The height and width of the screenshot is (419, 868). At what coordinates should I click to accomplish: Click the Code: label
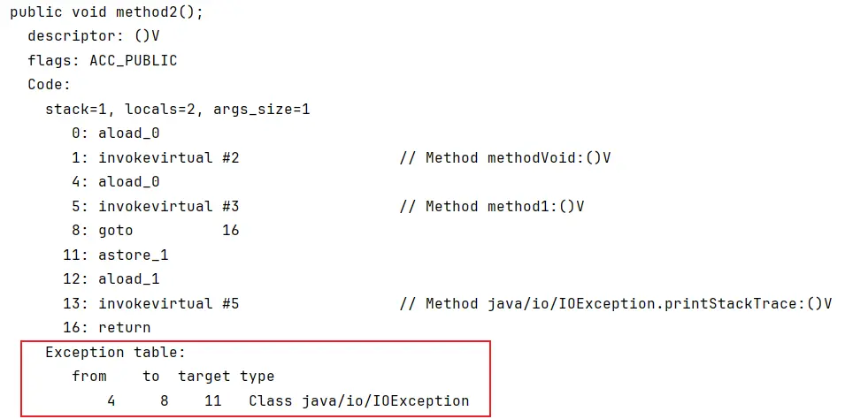point(50,85)
